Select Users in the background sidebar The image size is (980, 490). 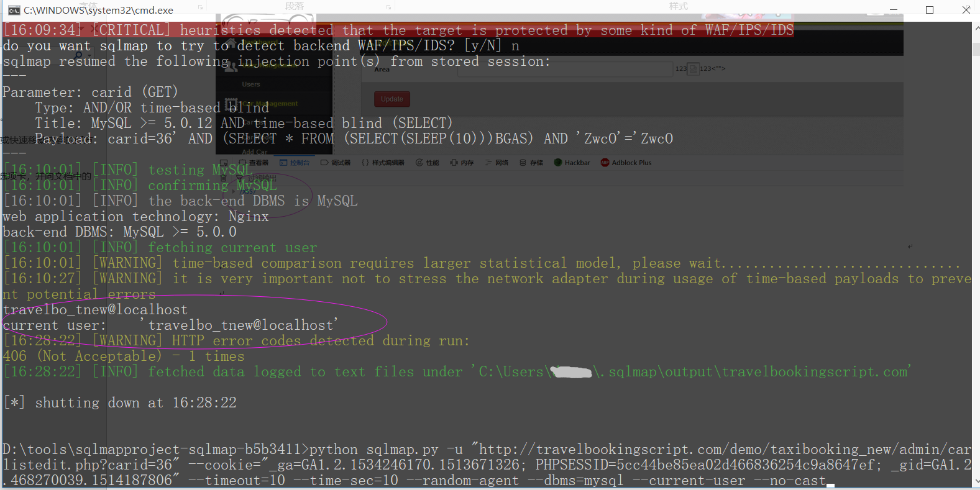pyautogui.click(x=251, y=84)
